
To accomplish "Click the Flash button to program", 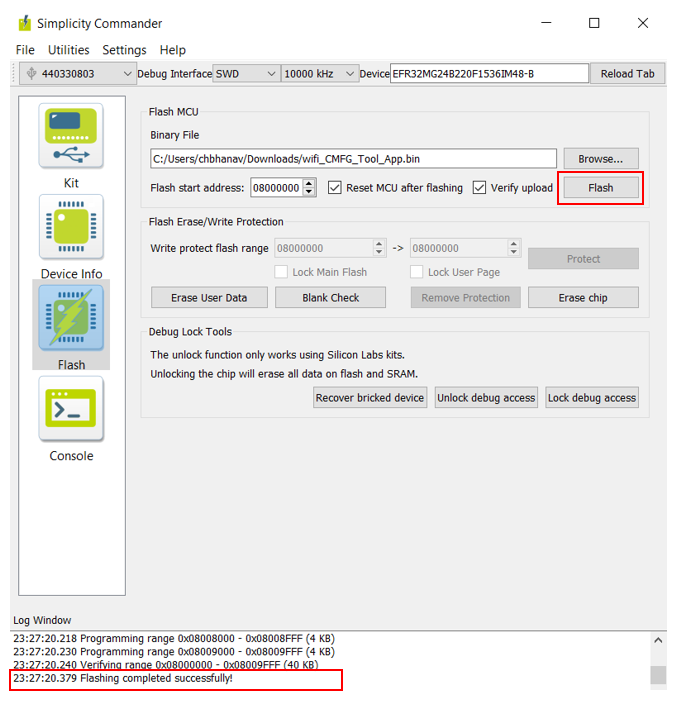I will point(600,188).
